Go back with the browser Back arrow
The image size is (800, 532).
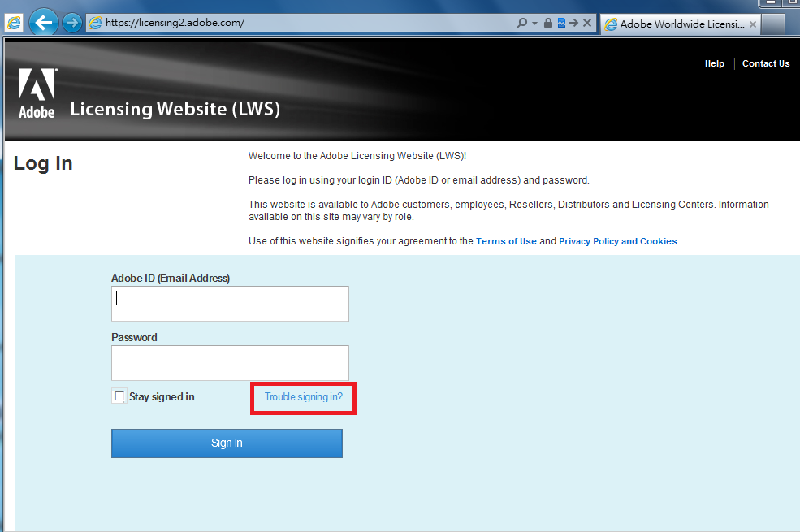[43, 23]
